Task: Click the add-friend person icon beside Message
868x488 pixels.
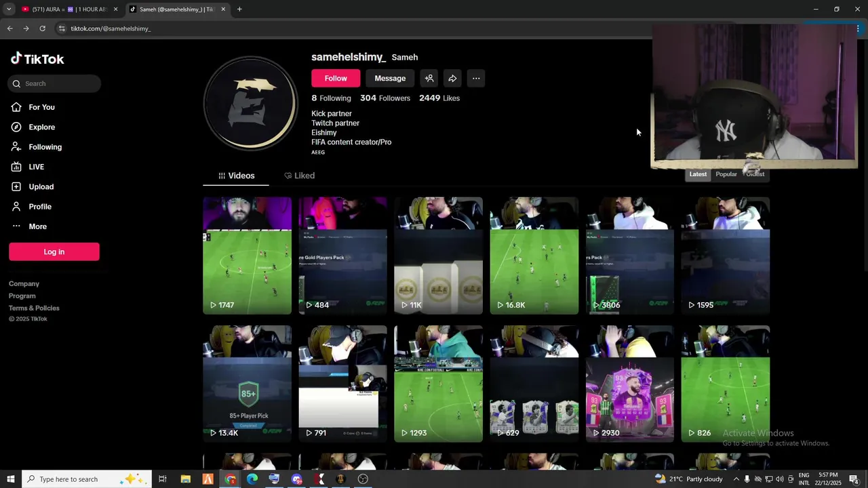Action: [x=429, y=79]
